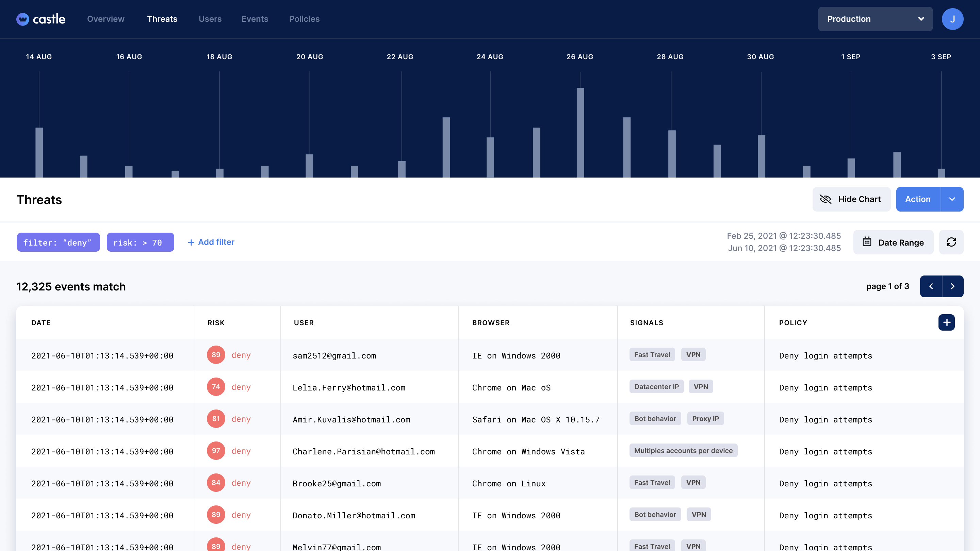Open the Policies tab
The width and height of the screenshot is (980, 551).
pos(304,19)
